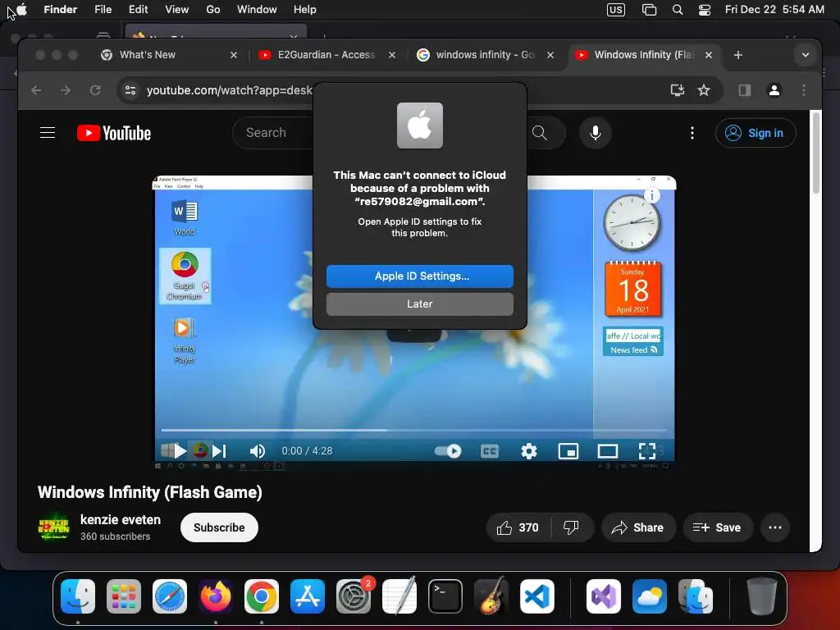Mute the video volume speaker
840x630 pixels.
(258, 451)
